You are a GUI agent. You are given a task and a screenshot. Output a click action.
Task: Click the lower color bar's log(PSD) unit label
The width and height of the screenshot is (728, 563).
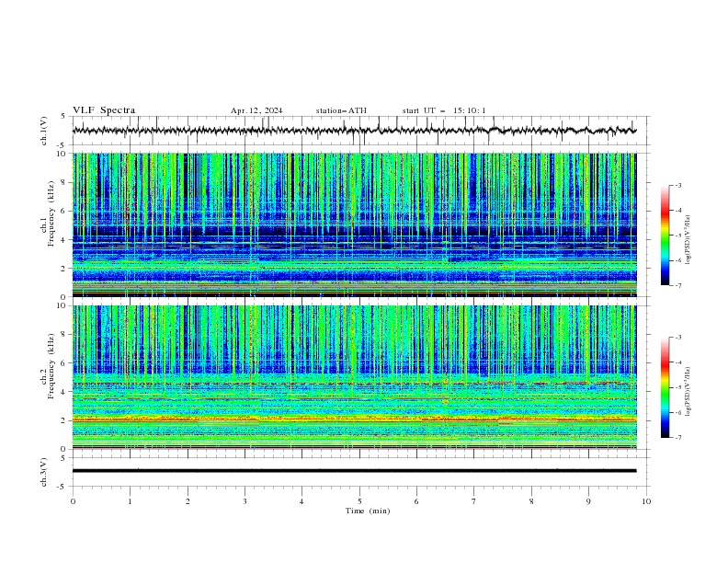tap(688, 392)
